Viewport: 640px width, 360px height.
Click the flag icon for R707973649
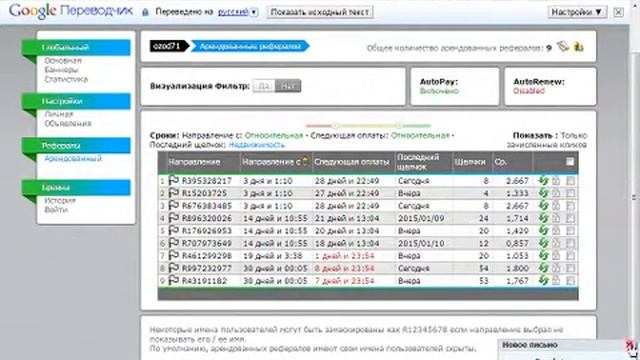174,243
